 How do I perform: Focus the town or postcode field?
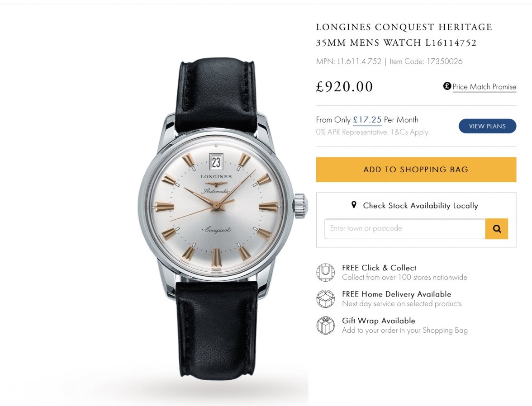coord(404,229)
